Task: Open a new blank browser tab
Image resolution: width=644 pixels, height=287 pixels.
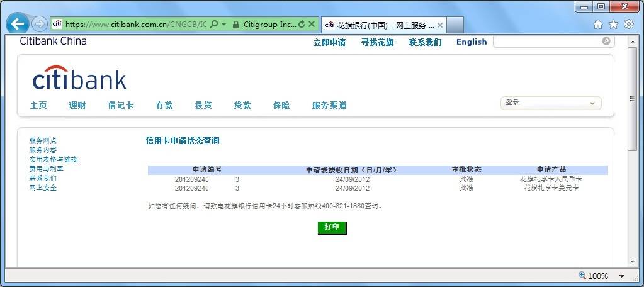Action: pyautogui.click(x=455, y=25)
